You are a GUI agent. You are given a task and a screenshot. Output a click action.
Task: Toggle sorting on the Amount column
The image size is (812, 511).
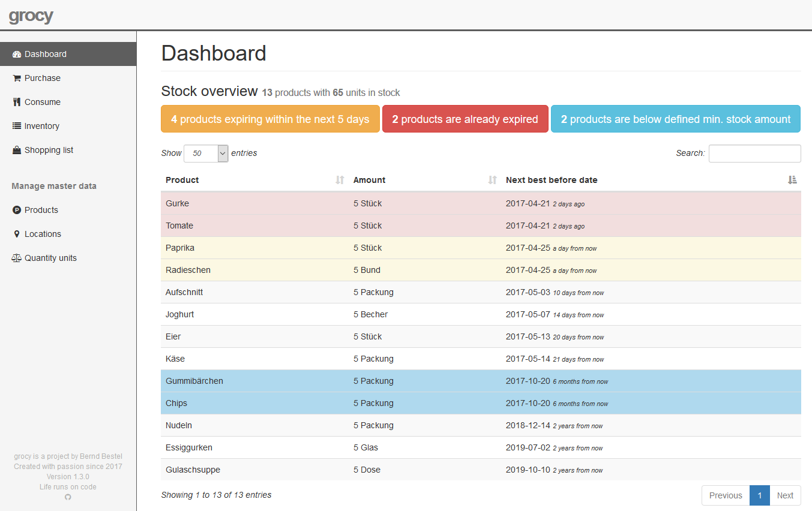492,180
